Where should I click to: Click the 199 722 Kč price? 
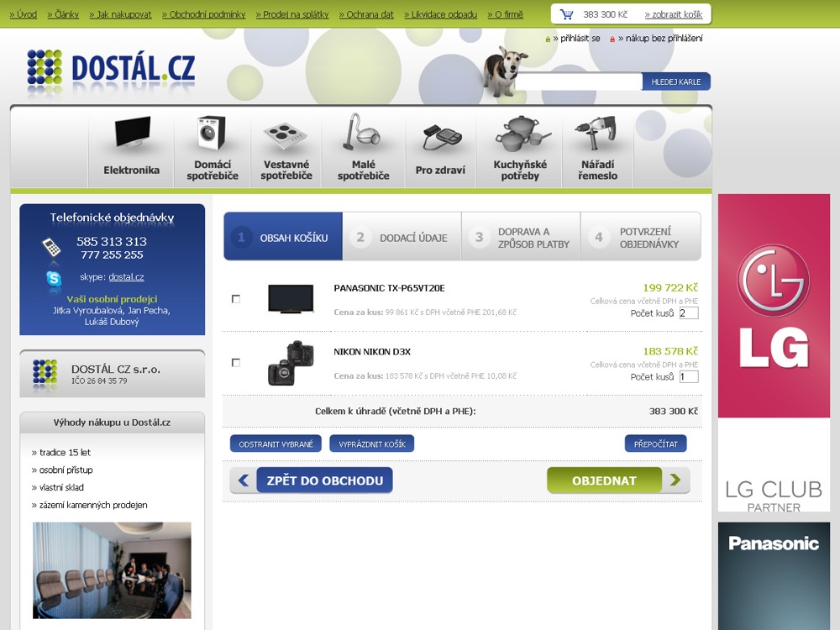click(670, 287)
